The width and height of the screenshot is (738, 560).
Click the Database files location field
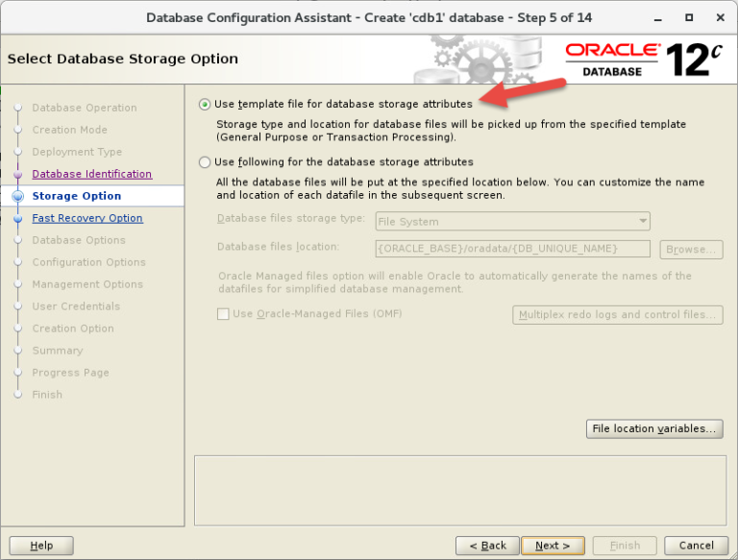click(x=512, y=249)
